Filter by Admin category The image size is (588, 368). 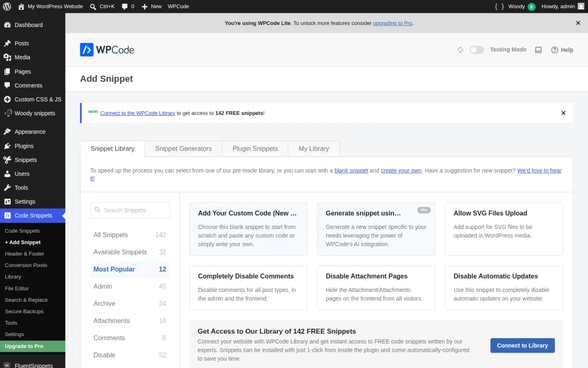pos(130,287)
